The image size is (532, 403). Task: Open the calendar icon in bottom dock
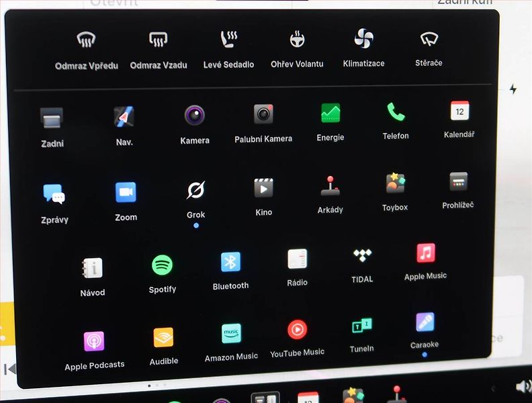[308, 397]
